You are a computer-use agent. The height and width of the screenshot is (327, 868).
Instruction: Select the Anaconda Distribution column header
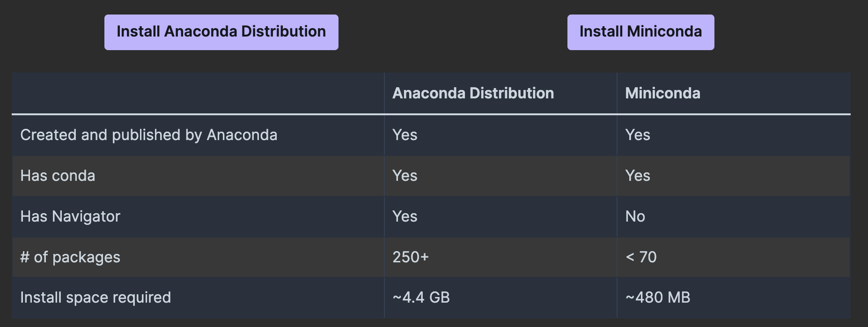[473, 93]
